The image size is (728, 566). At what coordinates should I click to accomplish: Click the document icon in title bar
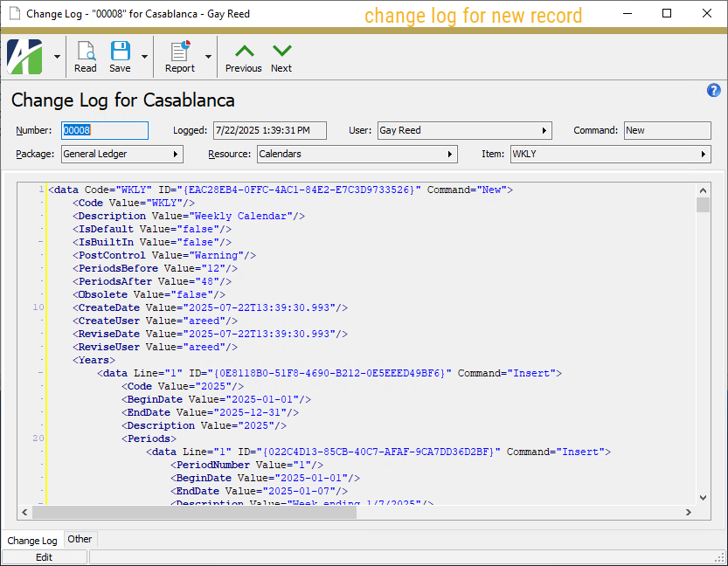pos(15,13)
